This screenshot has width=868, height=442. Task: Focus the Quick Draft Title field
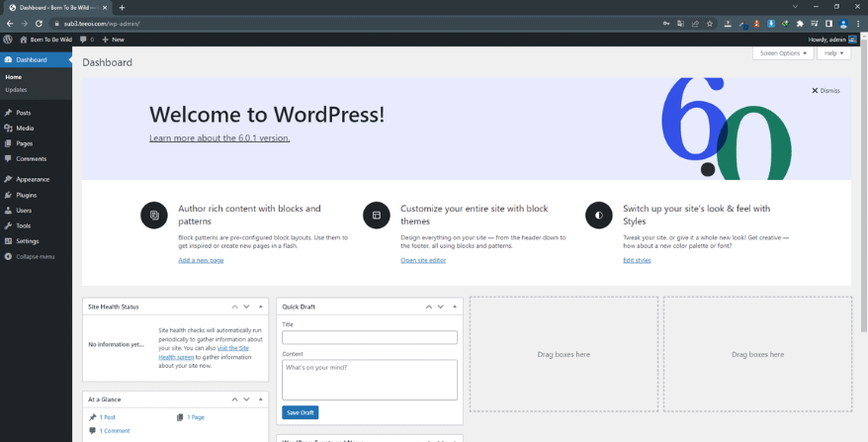(370, 337)
